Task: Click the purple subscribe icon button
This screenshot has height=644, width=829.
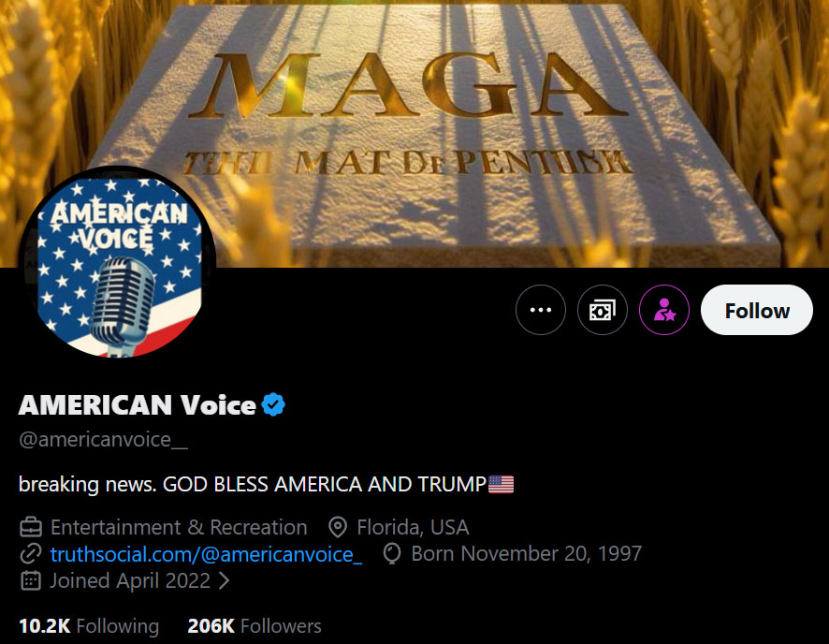Action: pos(664,311)
